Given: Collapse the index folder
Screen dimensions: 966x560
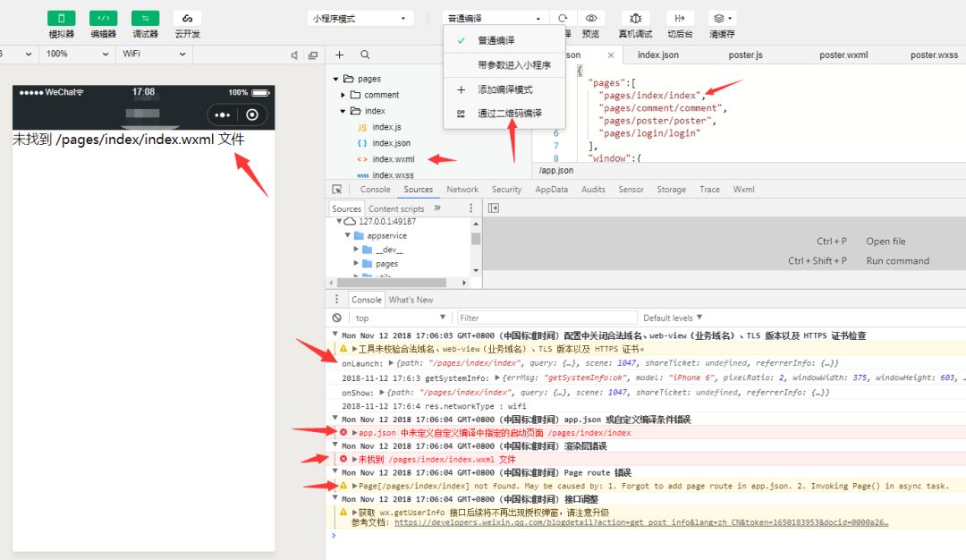Looking at the screenshot, I should pos(343,111).
